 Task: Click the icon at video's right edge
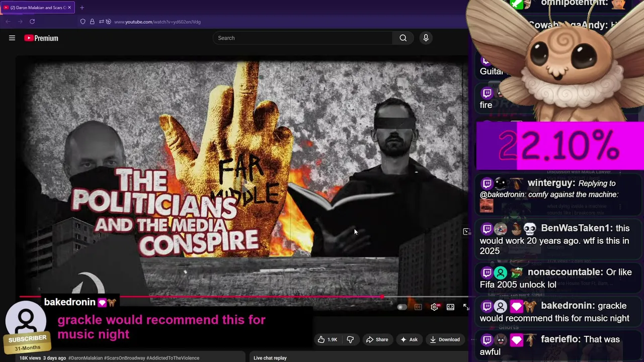coord(466,232)
